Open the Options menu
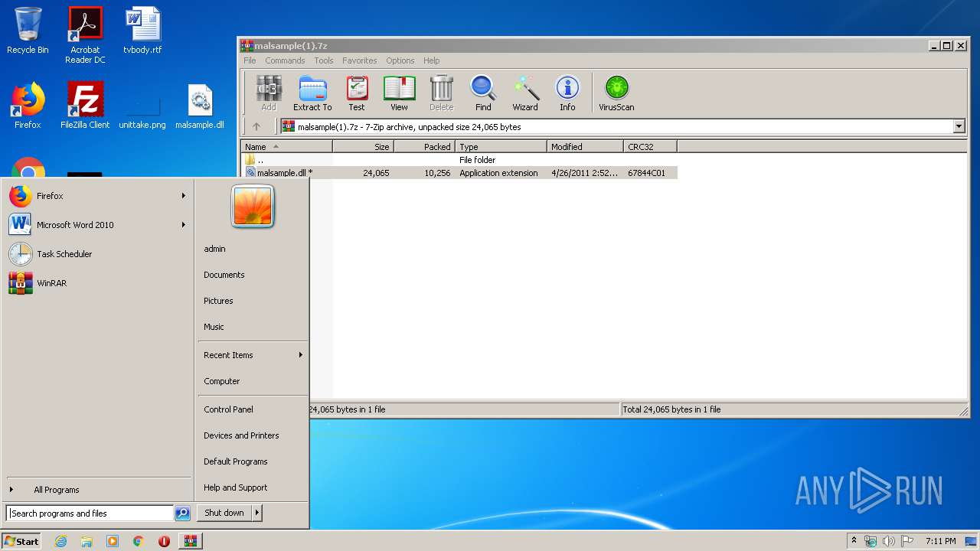 click(x=400, y=60)
